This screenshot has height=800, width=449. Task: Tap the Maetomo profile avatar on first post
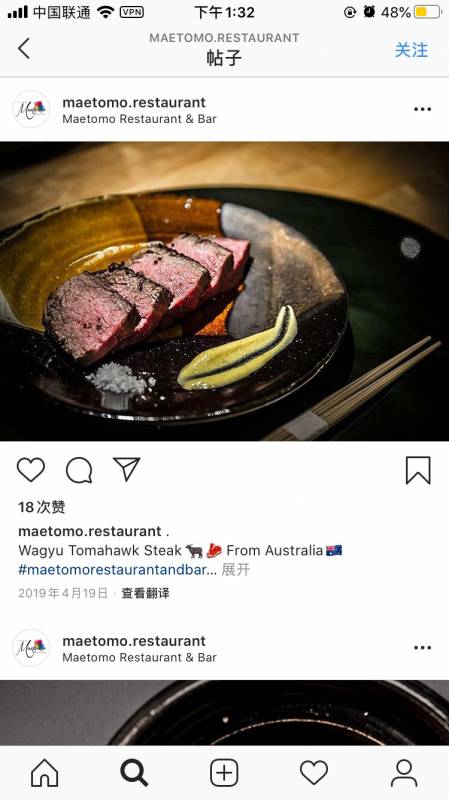click(x=31, y=109)
